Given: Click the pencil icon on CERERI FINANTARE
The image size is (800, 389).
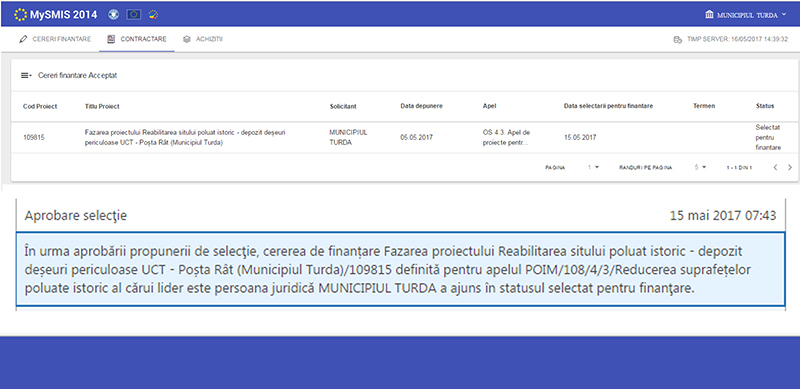Looking at the screenshot, I should pyautogui.click(x=23, y=39).
